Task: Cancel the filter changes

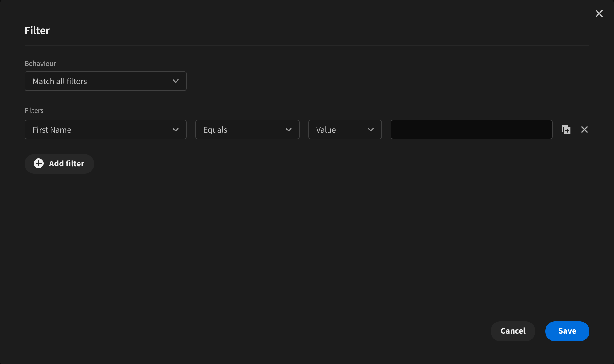Action: pyautogui.click(x=513, y=331)
